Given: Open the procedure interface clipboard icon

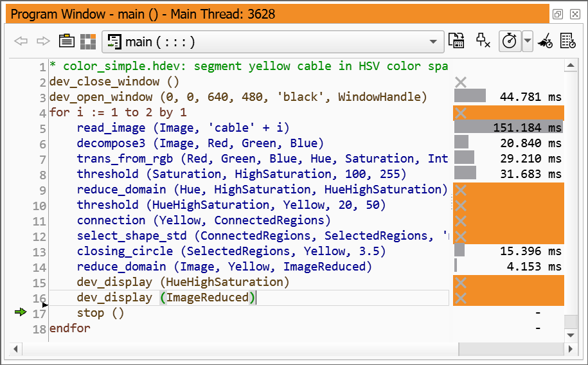Looking at the screenshot, I should click(x=66, y=42).
